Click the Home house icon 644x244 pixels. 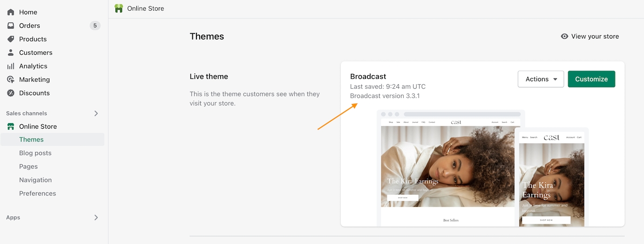coord(11,12)
